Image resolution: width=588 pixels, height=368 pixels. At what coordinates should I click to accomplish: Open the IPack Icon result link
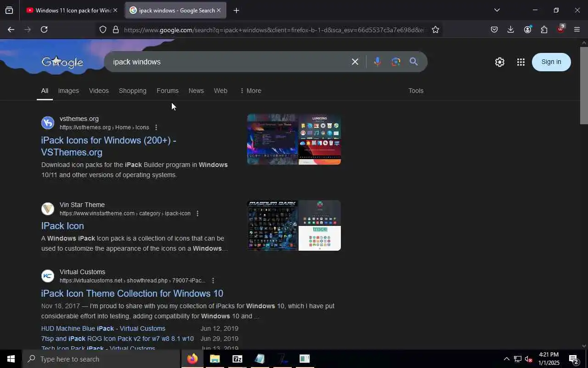tap(62, 226)
